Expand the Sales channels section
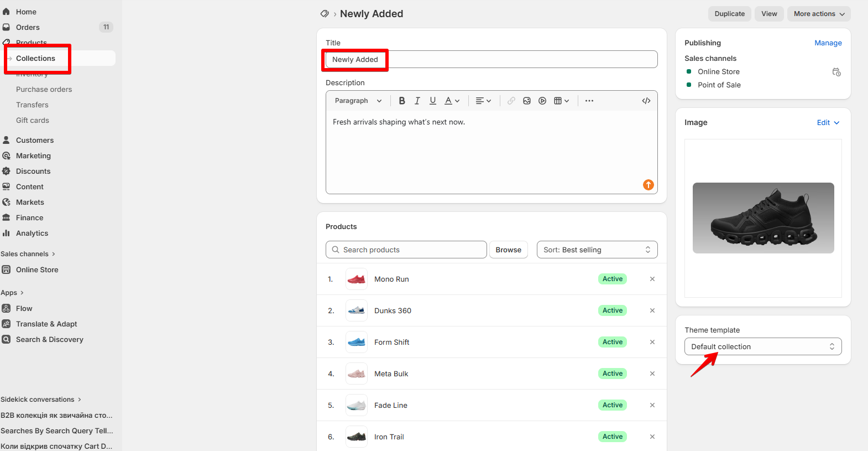This screenshot has height=451, width=868. (28, 254)
